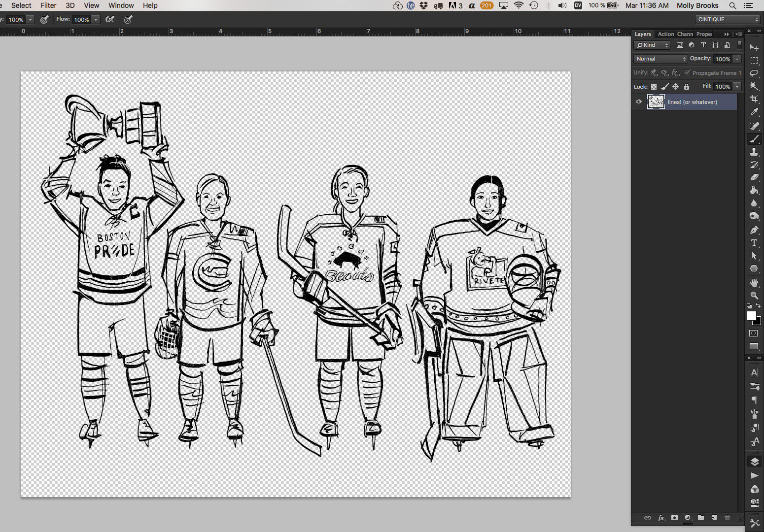Select the Crop tool
Viewport: 764px width, 532px height.
(x=754, y=99)
